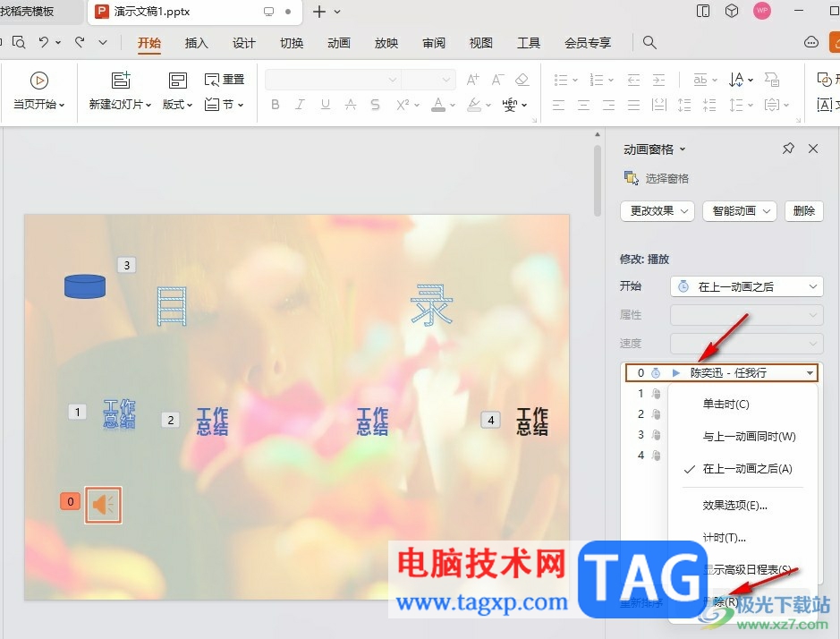Select the audio speaker icon on slide
Viewport: 840px width, 639px height.
pos(104,505)
